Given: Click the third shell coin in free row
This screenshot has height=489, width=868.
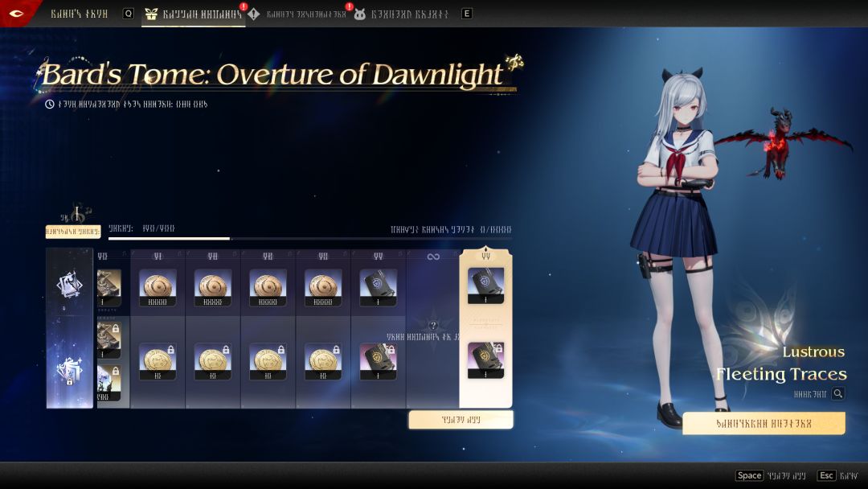Looking at the screenshot, I should point(268,287).
